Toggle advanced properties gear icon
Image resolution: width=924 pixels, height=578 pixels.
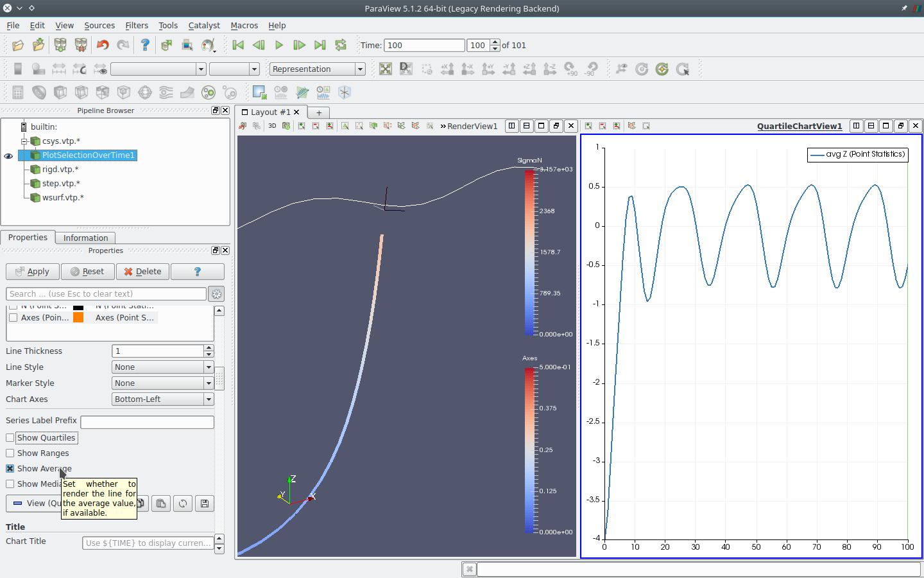pos(217,294)
